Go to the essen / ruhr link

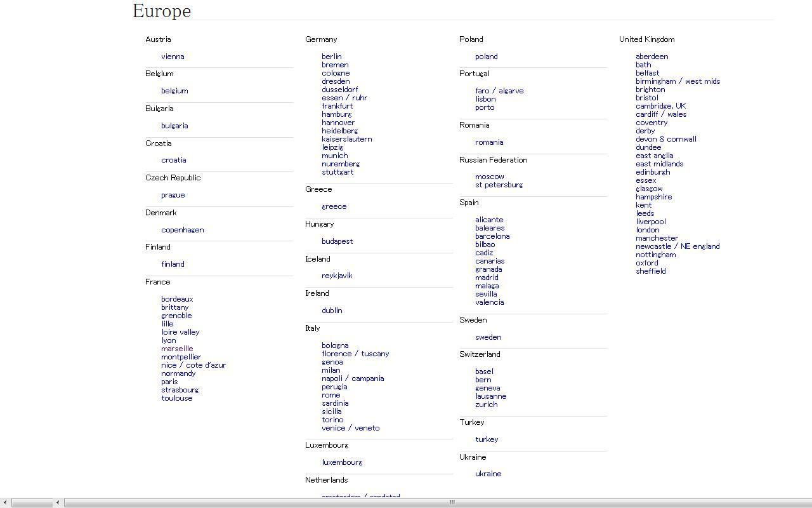344,98
